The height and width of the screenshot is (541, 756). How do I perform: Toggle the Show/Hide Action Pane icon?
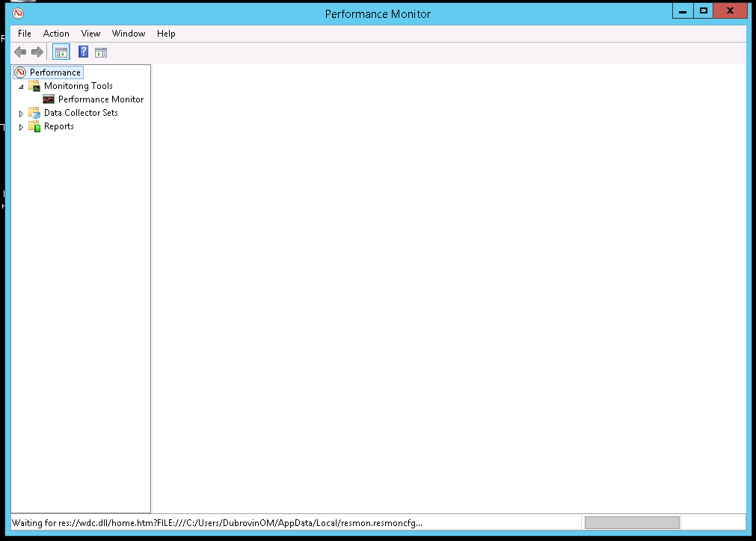101,52
